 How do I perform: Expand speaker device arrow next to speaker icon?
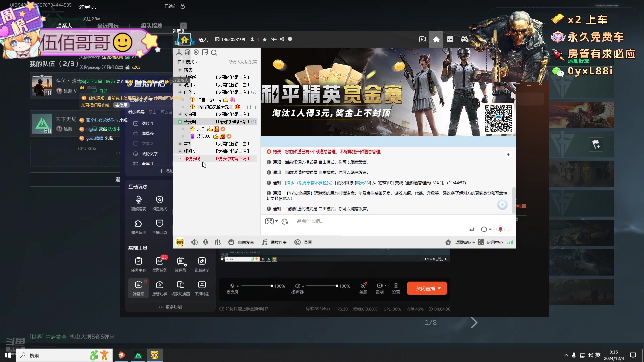pyautogui.click(x=303, y=286)
